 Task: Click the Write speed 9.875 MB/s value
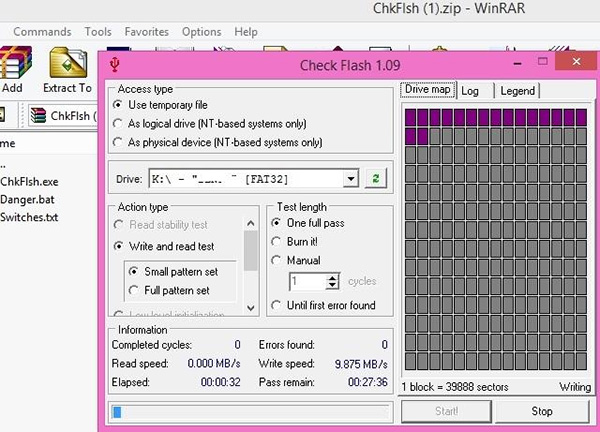pos(361,364)
